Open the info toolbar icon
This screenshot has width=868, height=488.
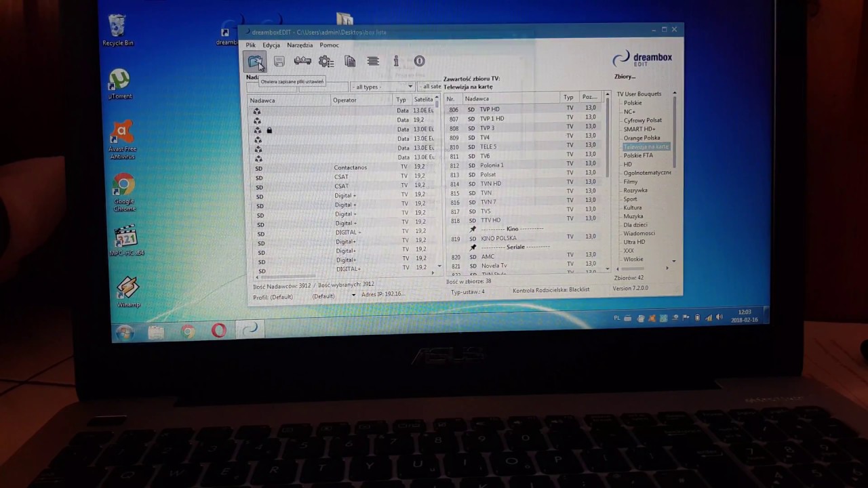[396, 61]
